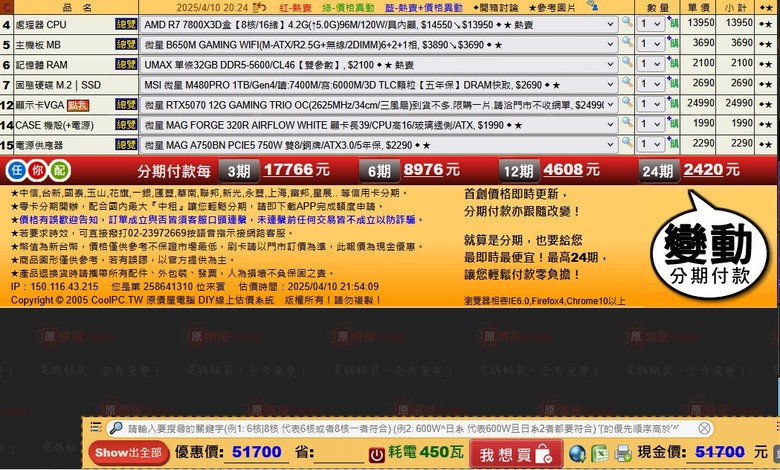
Task: Click the keyword search input field
Action: click(x=410, y=428)
